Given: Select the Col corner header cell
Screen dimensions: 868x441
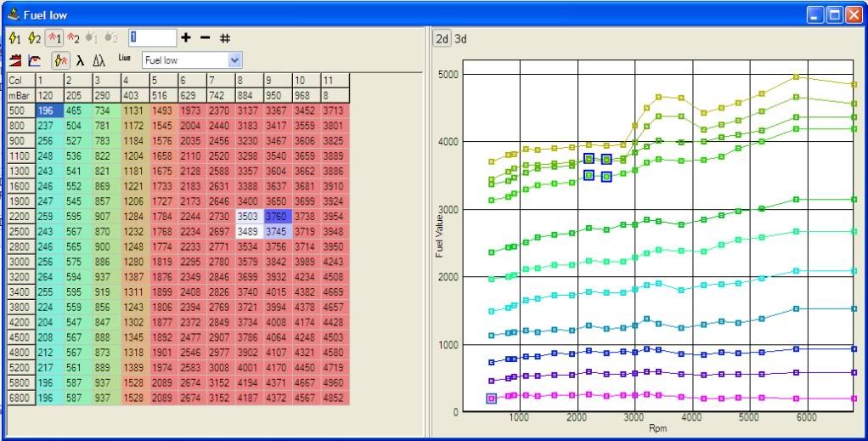Looking at the screenshot, I should pyautogui.click(x=20, y=80).
